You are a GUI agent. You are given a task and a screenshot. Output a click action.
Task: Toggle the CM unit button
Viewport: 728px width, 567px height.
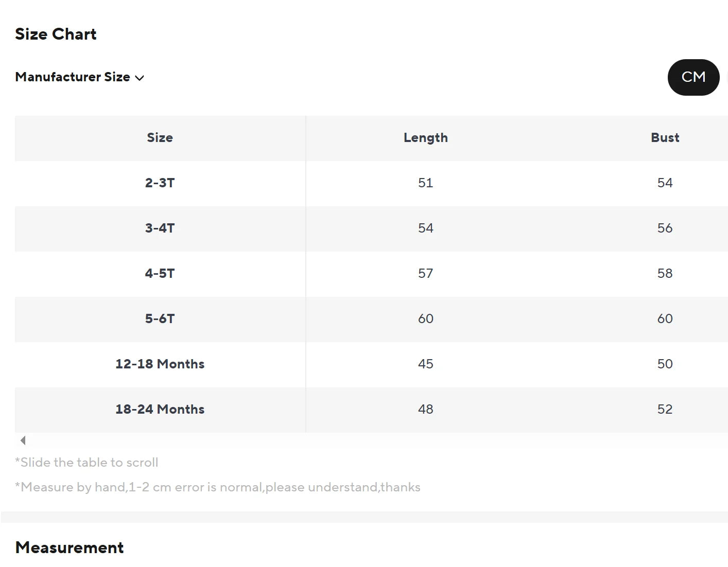693,77
